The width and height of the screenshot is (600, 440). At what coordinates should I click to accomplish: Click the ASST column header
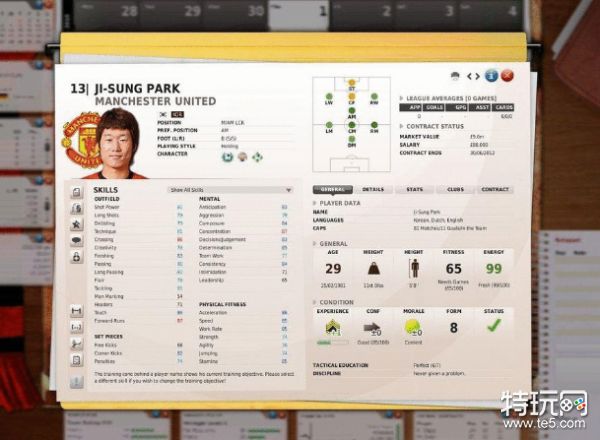[x=482, y=108]
